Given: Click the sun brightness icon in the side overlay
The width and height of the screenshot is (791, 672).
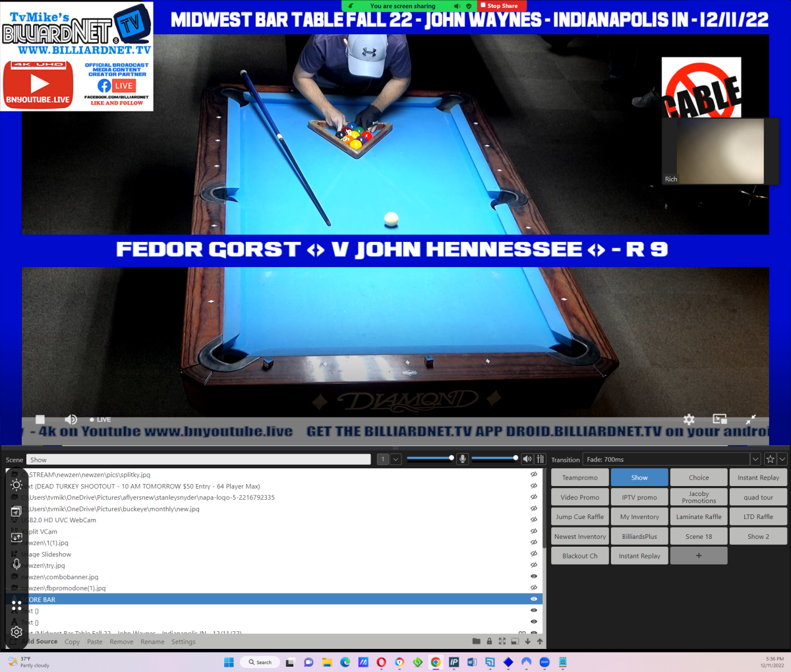Looking at the screenshot, I should tap(16, 485).
